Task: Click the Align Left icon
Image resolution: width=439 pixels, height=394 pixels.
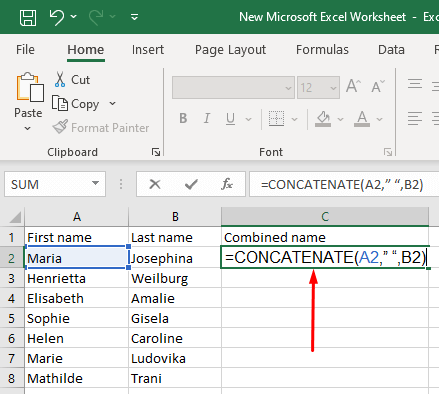Action: coord(415,118)
